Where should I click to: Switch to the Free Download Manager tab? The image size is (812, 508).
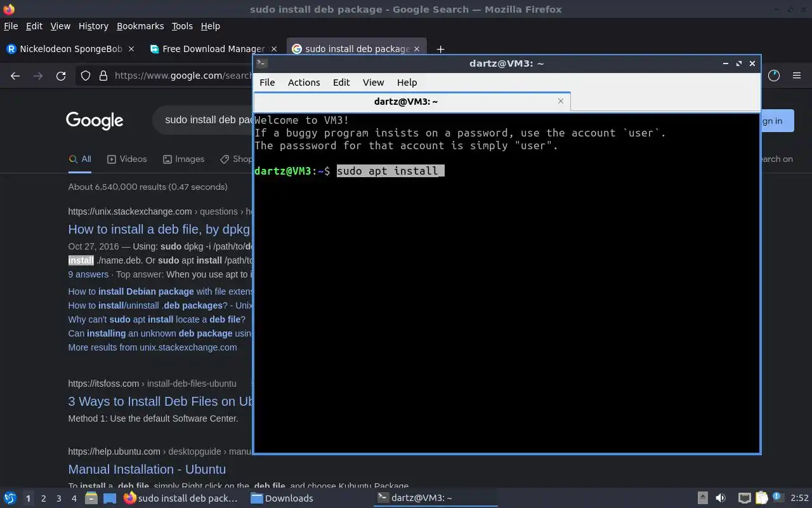207,49
